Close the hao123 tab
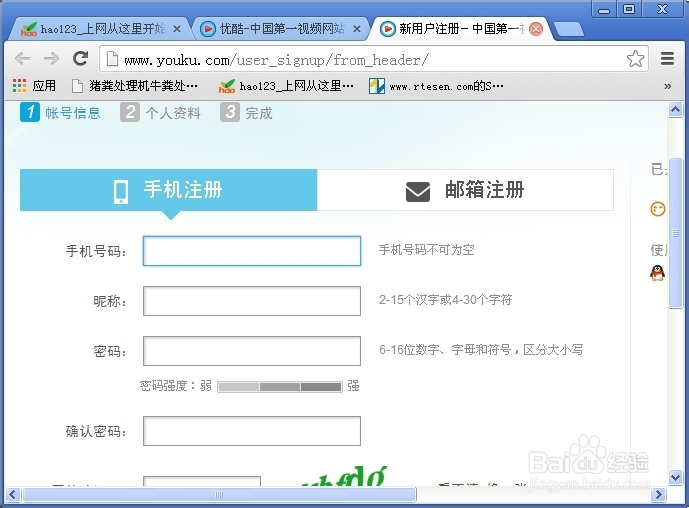 pos(177,29)
